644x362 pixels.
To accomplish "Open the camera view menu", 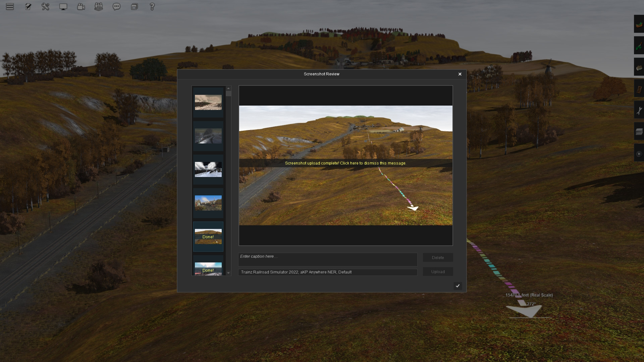I will pyautogui.click(x=81, y=7).
